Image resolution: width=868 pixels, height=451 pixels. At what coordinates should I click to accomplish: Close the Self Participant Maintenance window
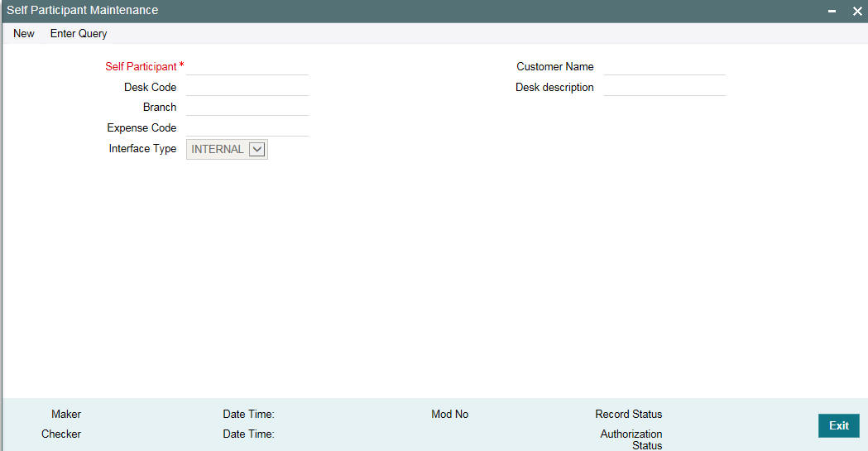[x=857, y=11]
